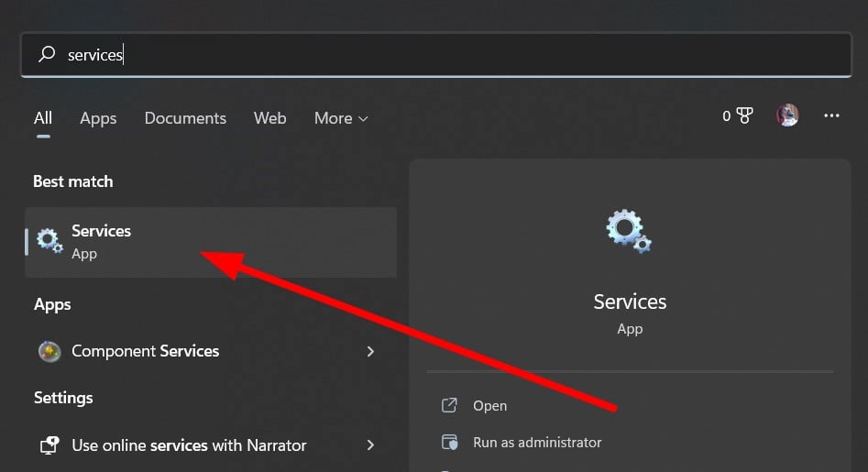Click the large Services gear icon in preview
Viewport: 868px width, 472px height.
click(629, 231)
